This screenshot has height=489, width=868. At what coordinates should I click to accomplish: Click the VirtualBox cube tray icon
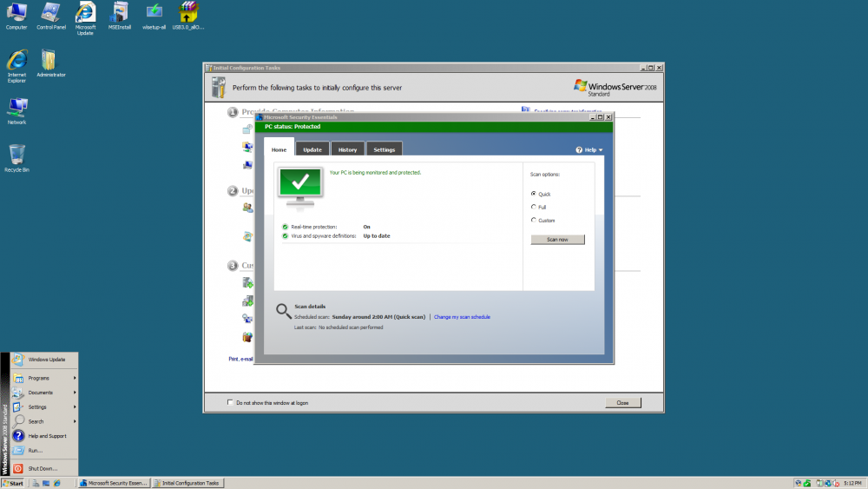799,483
